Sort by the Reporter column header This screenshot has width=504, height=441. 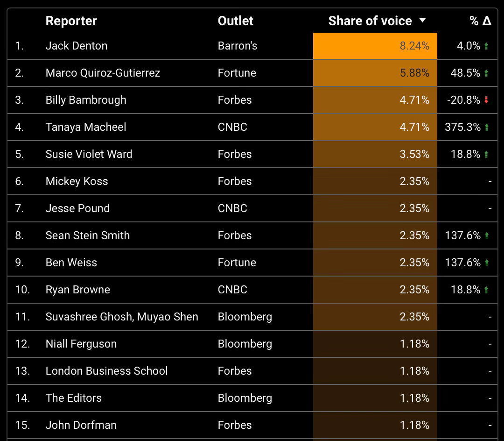71,21
